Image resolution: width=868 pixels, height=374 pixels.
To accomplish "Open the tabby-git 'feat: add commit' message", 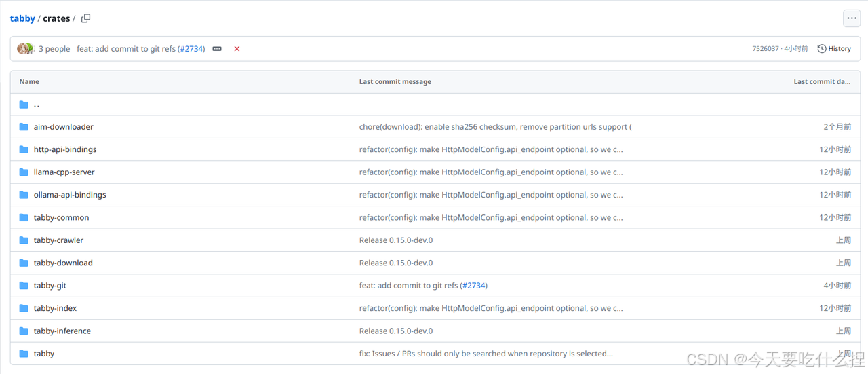I will 408,286.
